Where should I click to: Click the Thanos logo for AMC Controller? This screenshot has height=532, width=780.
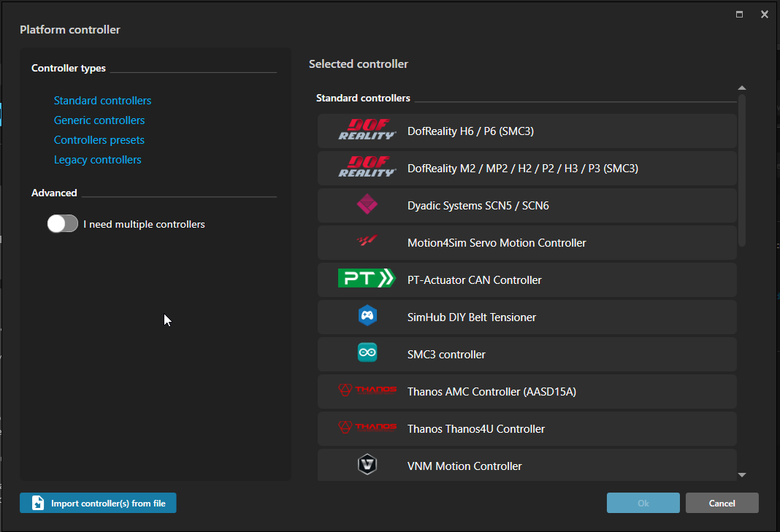coord(367,390)
